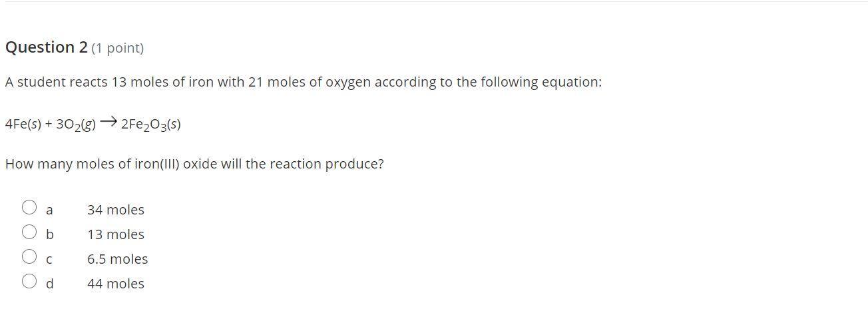The height and width of the screenshot is (315, 868).
Task: Pick the '6.5 moles' answer text
Action: coord(118,259)
